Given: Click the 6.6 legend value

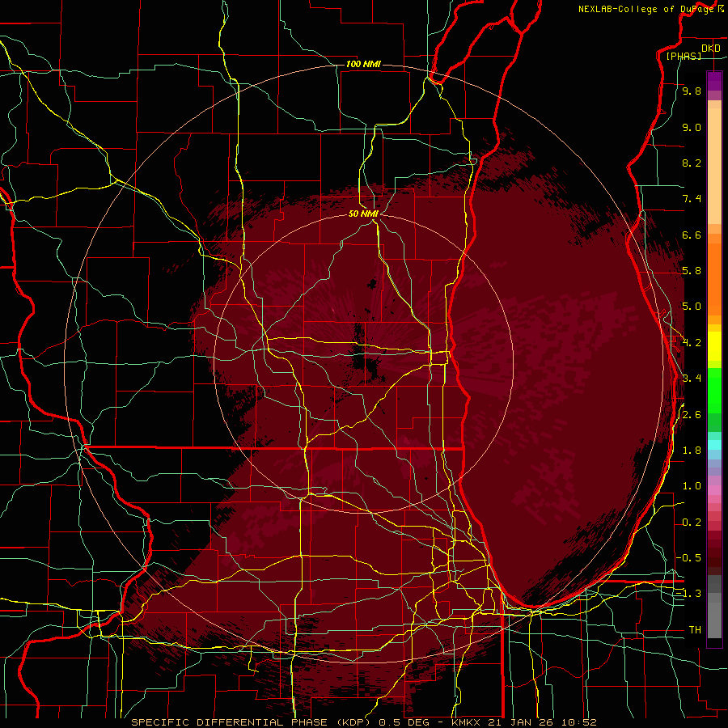Looking at the screenshot, I should point(692,235).
